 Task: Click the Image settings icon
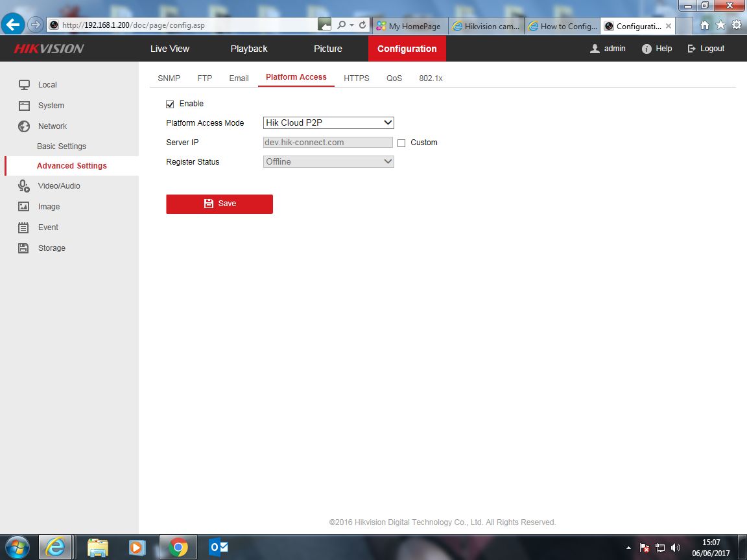pyautogui.click(x=24, y=207)
